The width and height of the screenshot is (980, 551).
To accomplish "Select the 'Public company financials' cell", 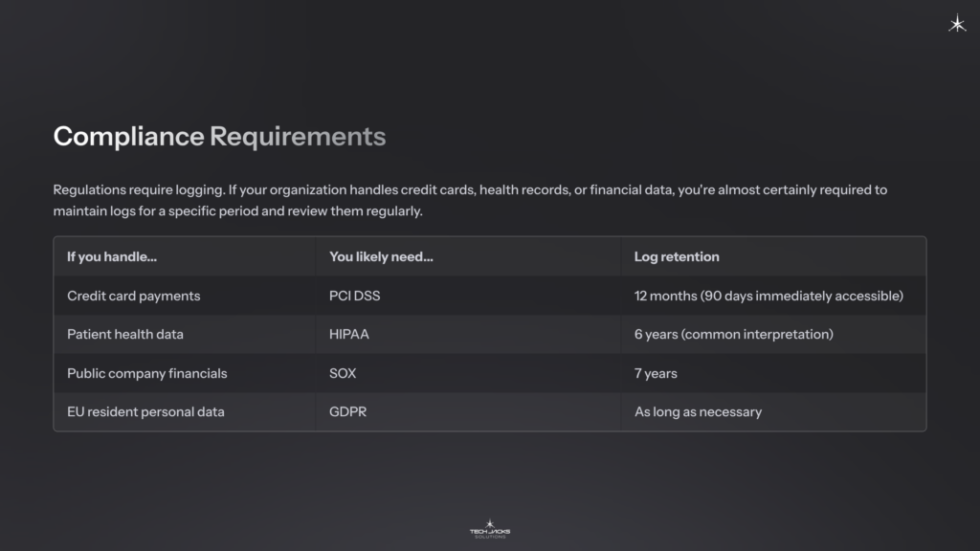I will point(145,373).
